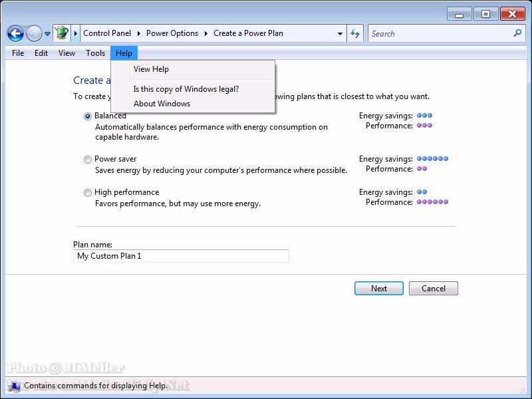Close the open Help menu
The image size is (532, 399).
pos(124,53)
